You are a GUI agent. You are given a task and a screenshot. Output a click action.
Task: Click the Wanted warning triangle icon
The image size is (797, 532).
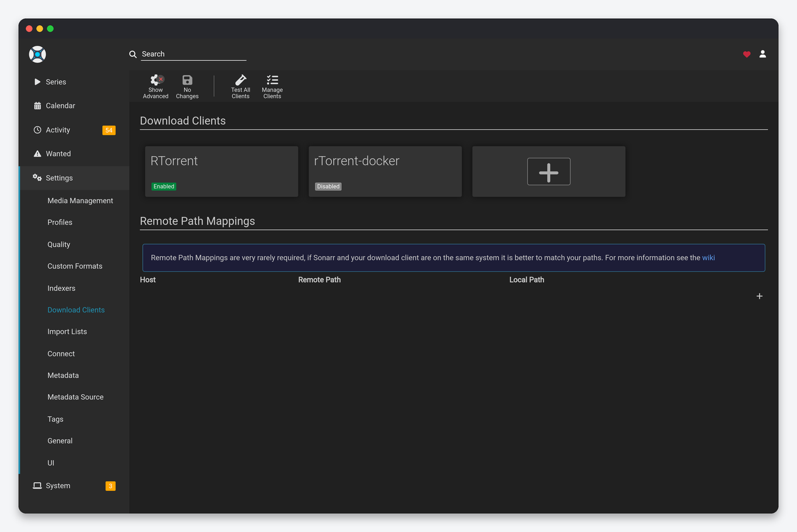coord(38,154)
